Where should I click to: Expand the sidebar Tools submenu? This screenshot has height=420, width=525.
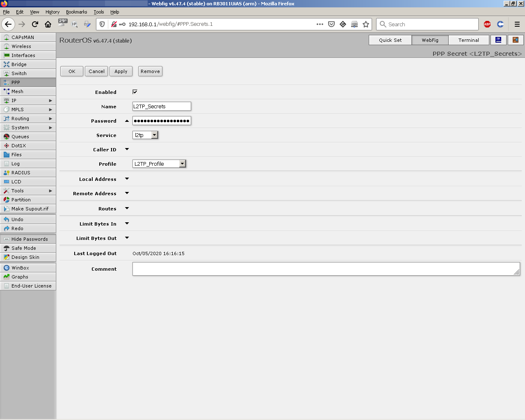28,191
